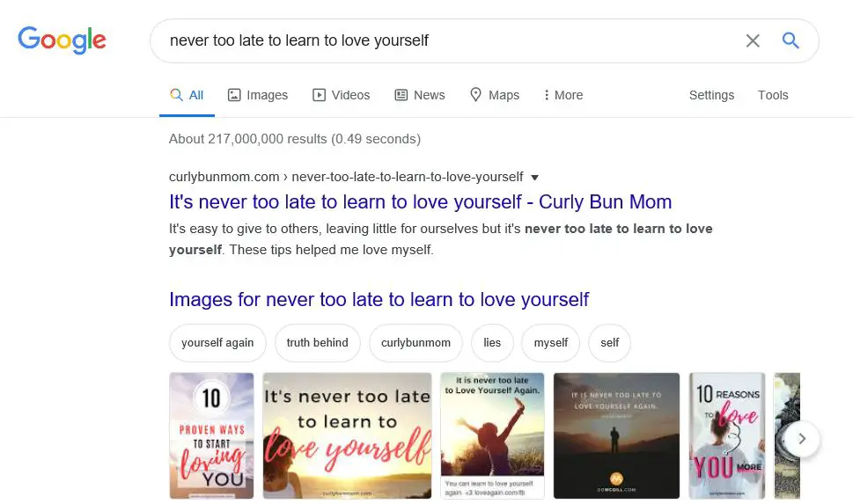Open Settings menu
Screen dimensions: 853x504
[x=711, y=95]
